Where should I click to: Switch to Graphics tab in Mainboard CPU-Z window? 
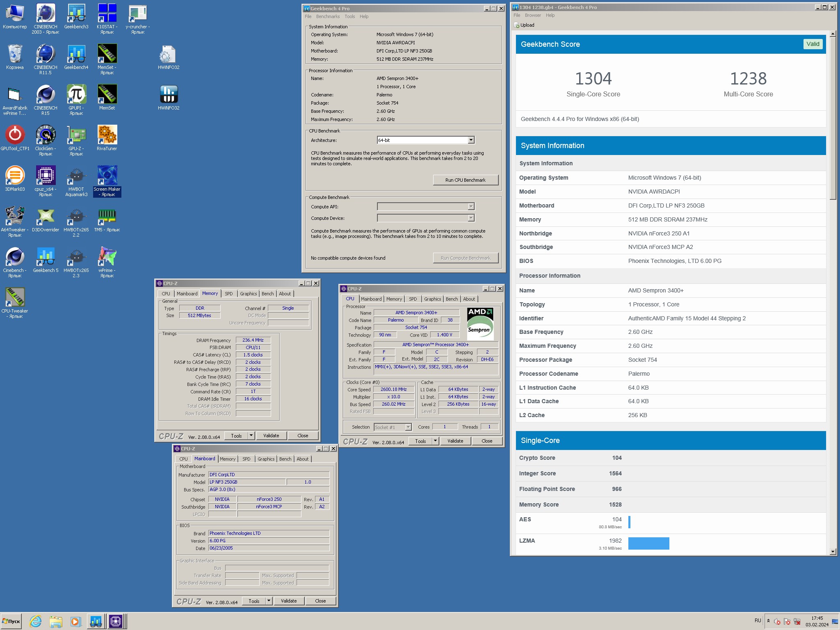coord(266,459)
